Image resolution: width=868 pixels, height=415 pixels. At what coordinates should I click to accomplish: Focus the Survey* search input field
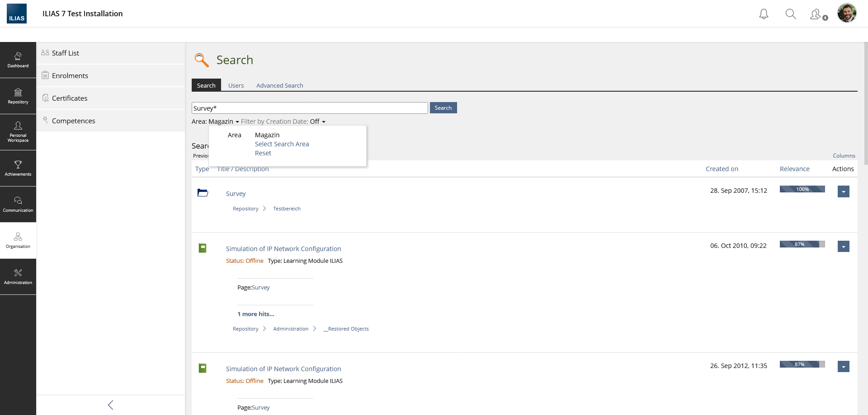click(310, 108)
